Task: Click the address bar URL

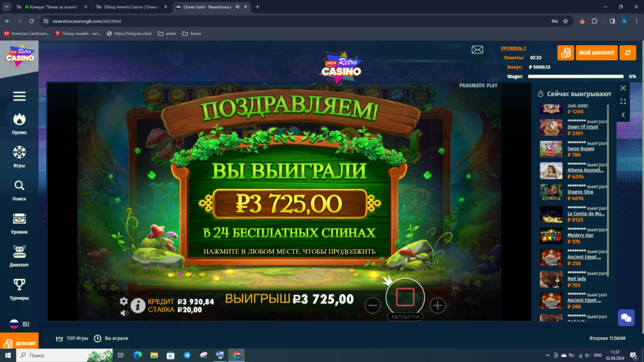Action: (87, 21)
